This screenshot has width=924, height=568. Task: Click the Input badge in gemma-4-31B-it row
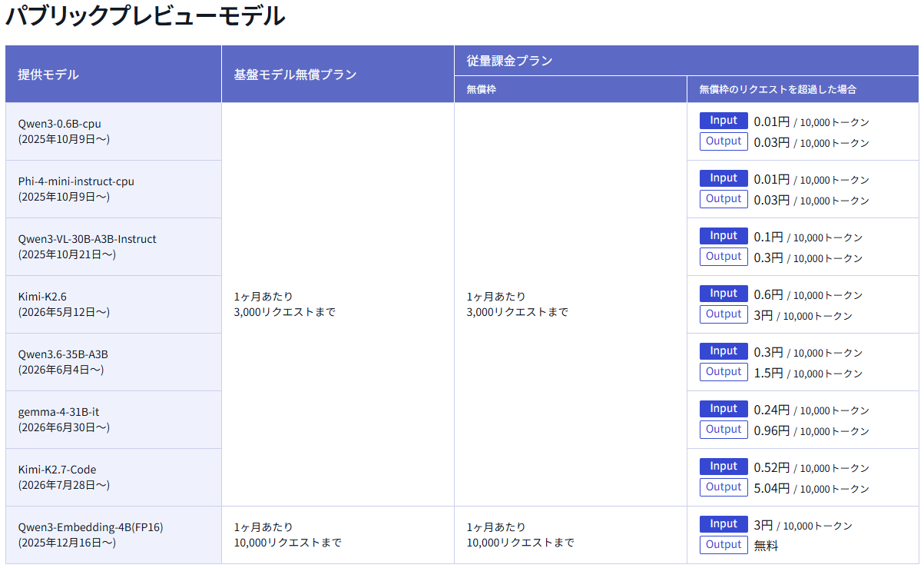[724, 409]
